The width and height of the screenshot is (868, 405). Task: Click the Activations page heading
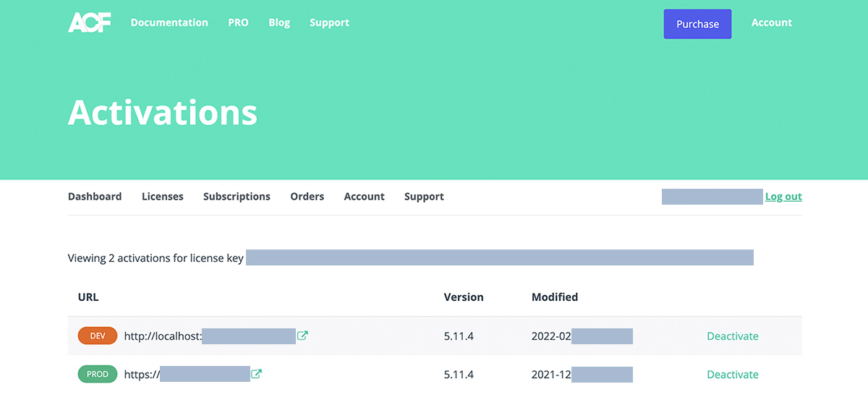[163, 112]
